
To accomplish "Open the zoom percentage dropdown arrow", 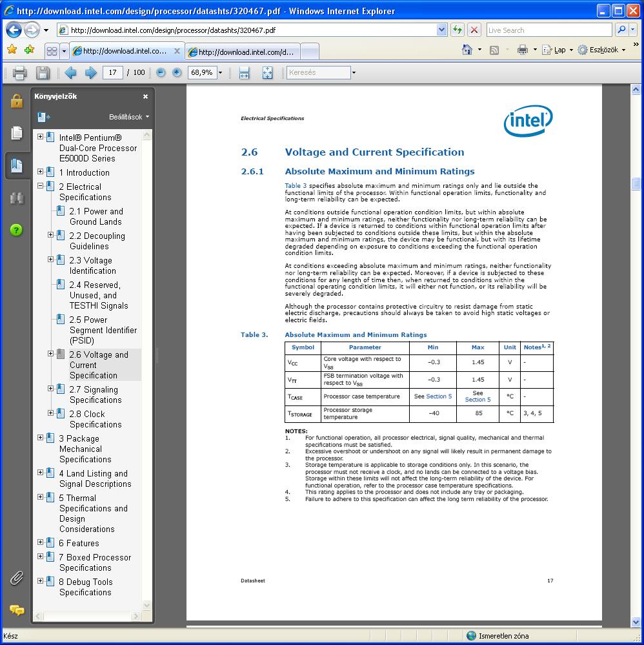I will [x=221, y=73].
